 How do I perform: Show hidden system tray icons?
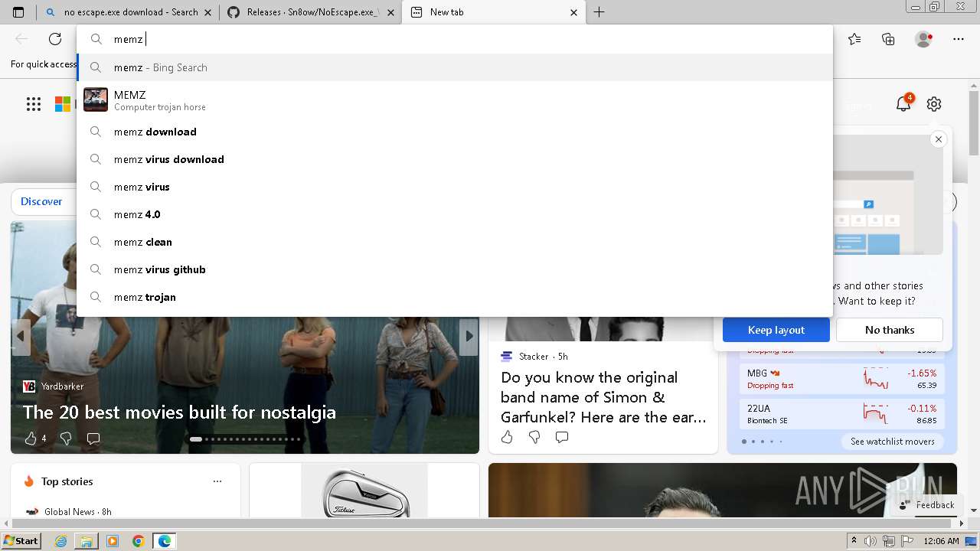tap(854, 541)
